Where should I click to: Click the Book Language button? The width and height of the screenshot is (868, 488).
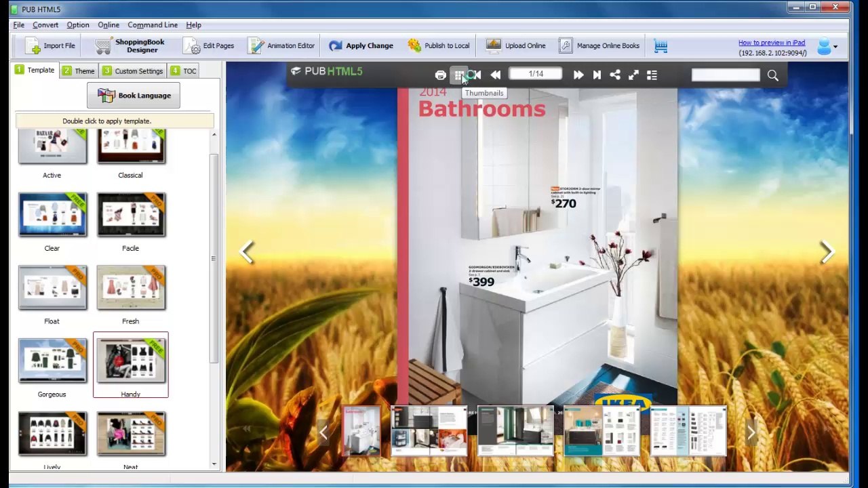134,96
